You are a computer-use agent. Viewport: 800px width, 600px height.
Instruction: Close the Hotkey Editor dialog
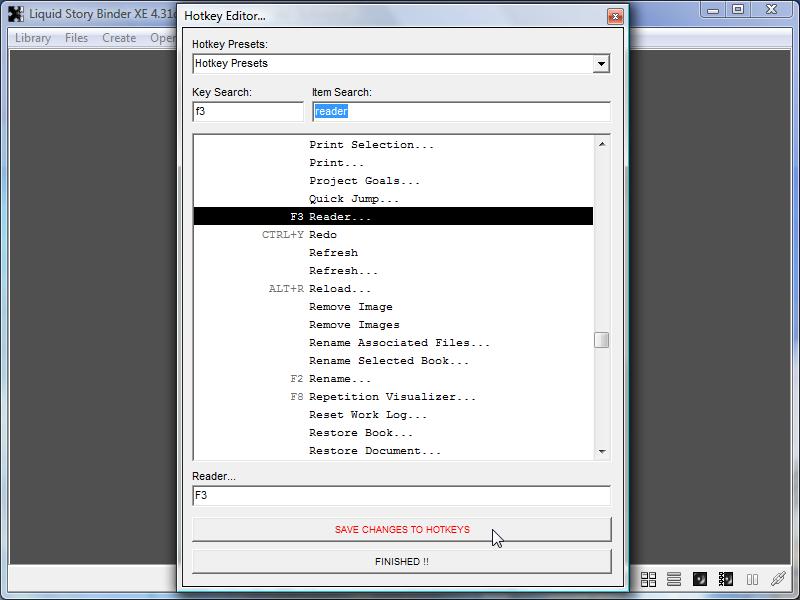[x=616, y=16]
